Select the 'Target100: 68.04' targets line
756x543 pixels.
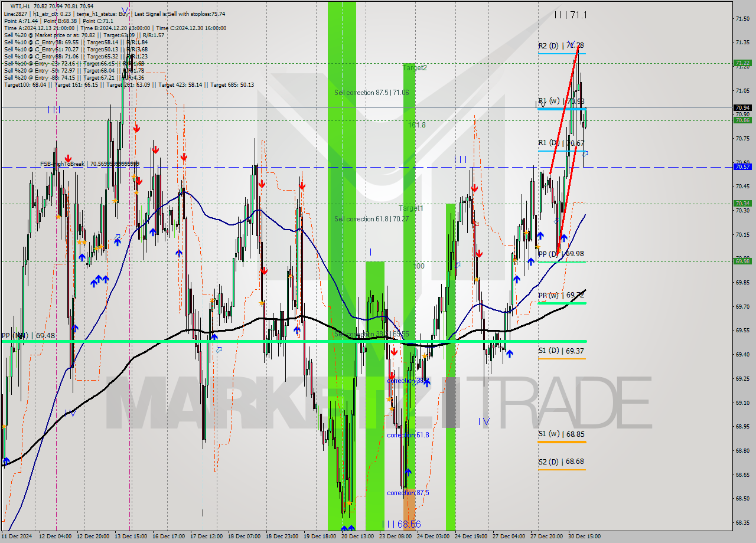point(129,84)
